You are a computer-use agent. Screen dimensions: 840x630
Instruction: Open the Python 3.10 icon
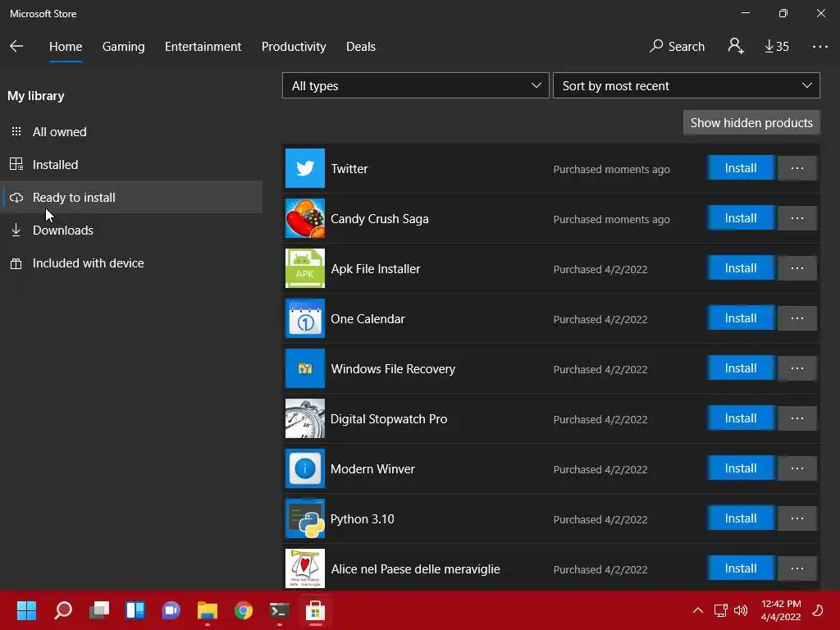pos(305,518)
